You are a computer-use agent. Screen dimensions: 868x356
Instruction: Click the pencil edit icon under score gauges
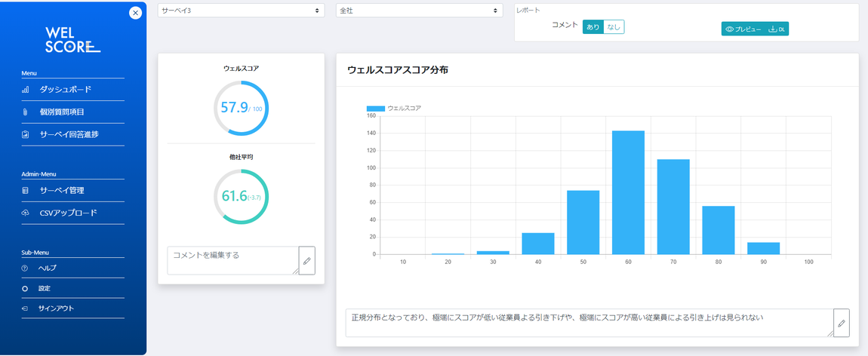pyautogui.click(x=306, y=261)
